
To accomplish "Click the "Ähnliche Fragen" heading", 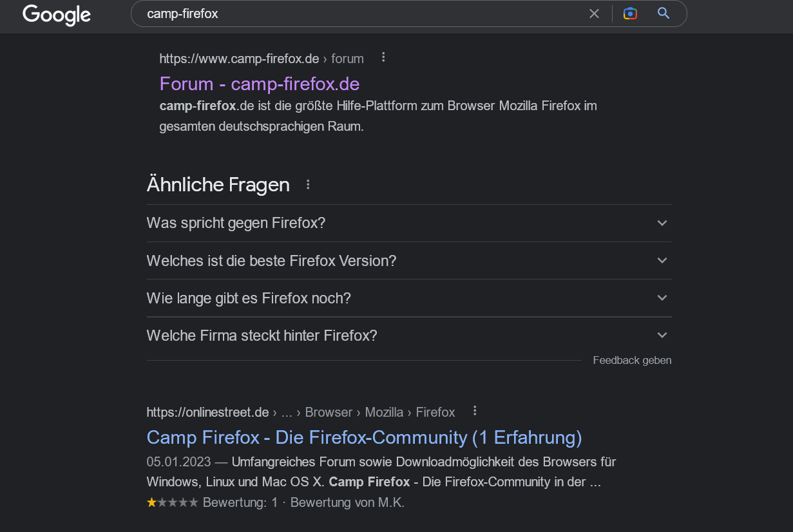I will click(218, 185).
